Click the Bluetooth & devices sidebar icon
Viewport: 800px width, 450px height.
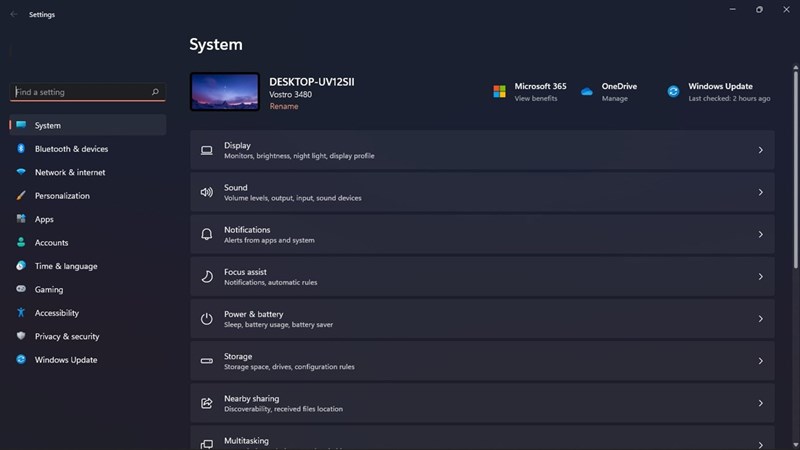coord(20,149)
